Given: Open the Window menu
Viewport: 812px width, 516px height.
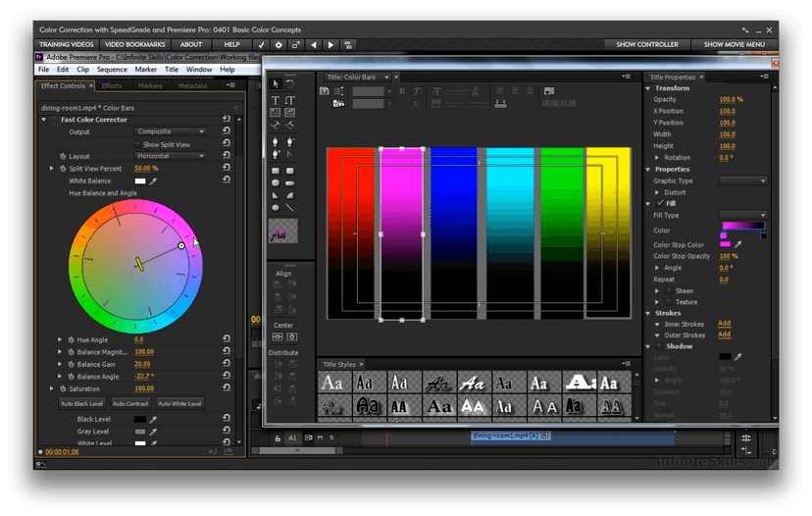Looking at the screenshot, I should 199,70.
